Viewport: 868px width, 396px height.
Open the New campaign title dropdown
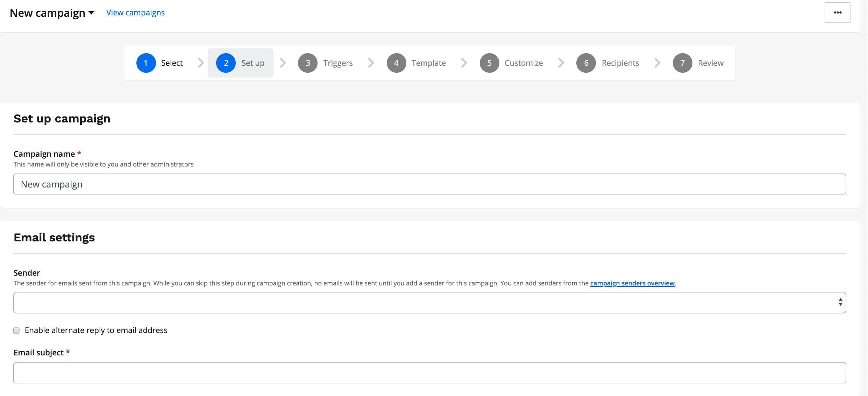point(52,13)
